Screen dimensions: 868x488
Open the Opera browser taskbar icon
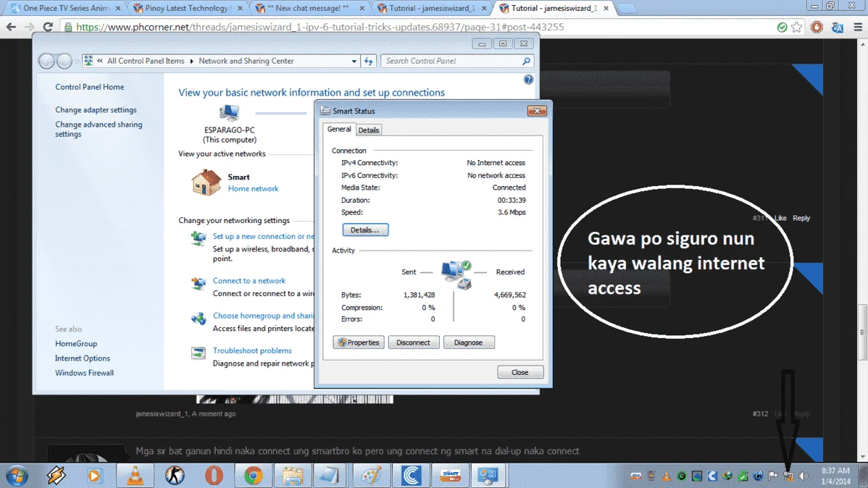point(214,475)
